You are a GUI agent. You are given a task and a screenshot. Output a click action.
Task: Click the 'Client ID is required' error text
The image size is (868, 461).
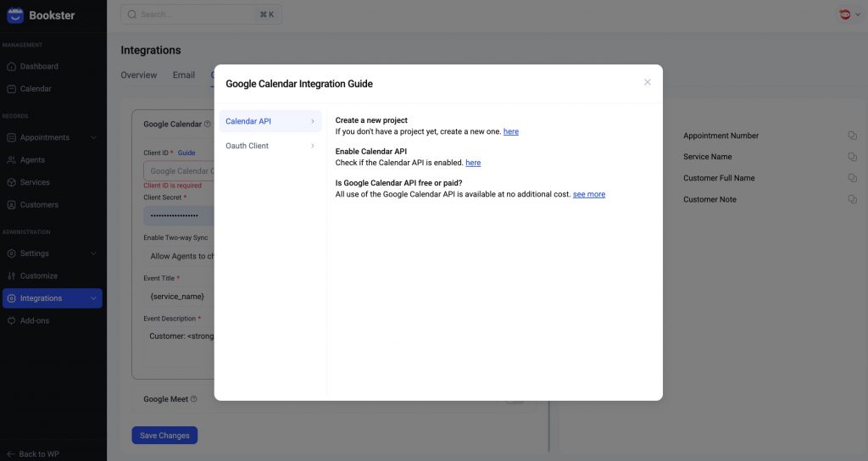(x=173, y=186)
